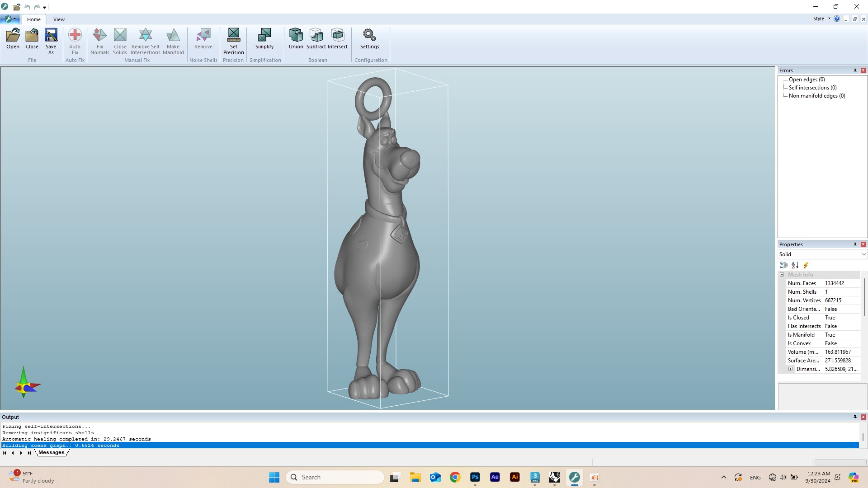Click Is Closed property row
The image size is (868, 488).
pyautogui.click(x=823, y=318)
